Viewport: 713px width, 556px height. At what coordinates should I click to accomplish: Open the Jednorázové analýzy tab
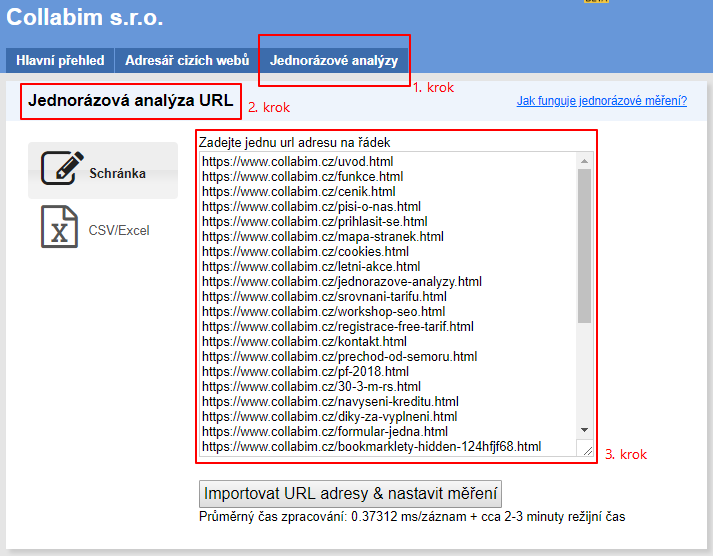334,60
